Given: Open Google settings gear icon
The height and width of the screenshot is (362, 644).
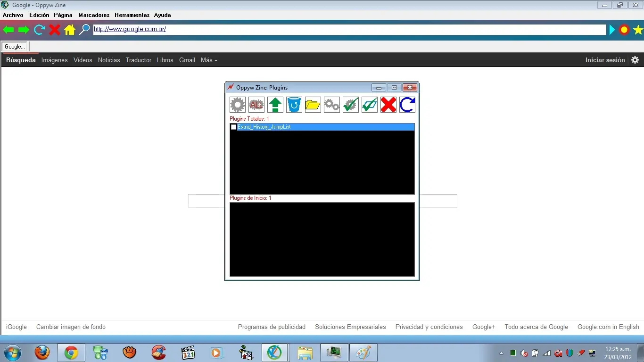Looking at the screenshot, I should tap(635, 60).
